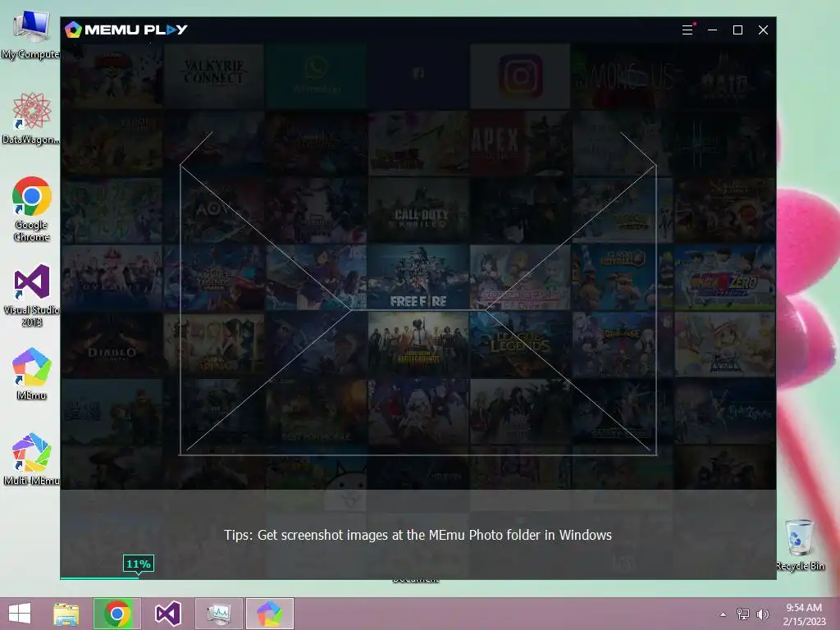
Task: Click MEmu taskbar button
Action: point(269,614)
